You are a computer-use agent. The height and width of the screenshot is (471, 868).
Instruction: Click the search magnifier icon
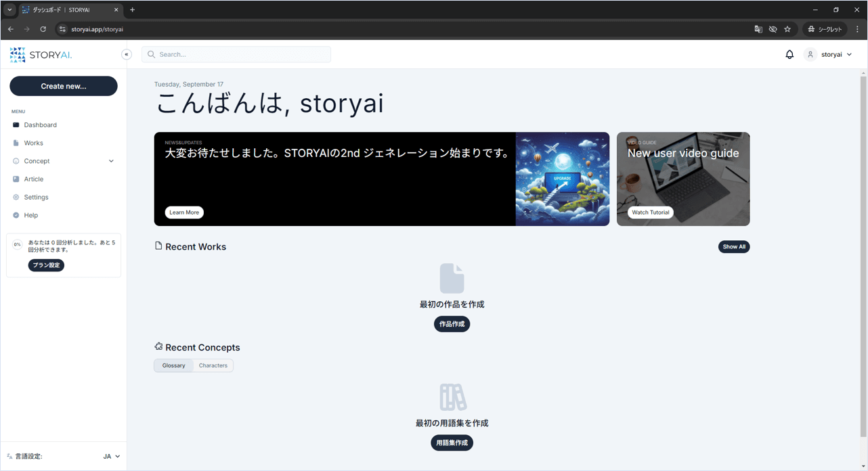(x=151, y=54)
